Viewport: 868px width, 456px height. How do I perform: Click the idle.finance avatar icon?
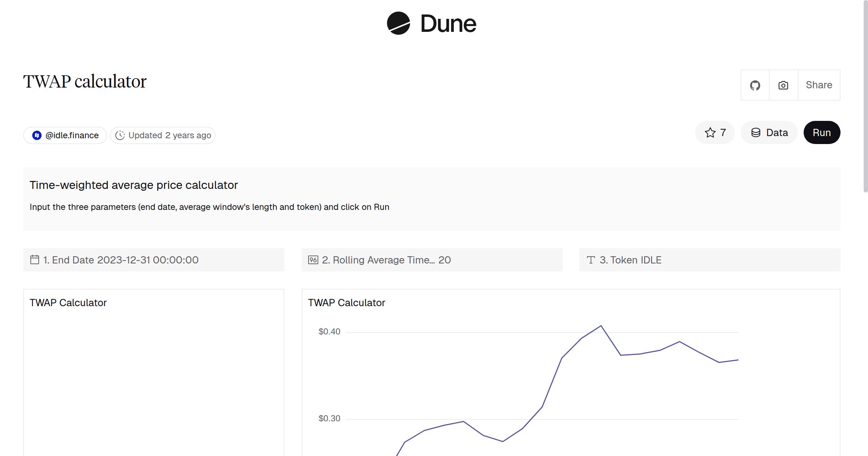[x=37, y=135]
